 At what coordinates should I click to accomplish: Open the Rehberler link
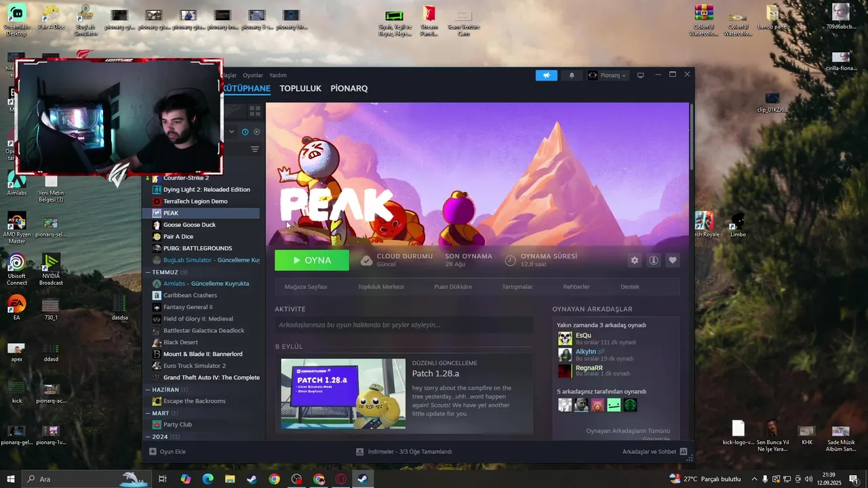coord(576,287)
